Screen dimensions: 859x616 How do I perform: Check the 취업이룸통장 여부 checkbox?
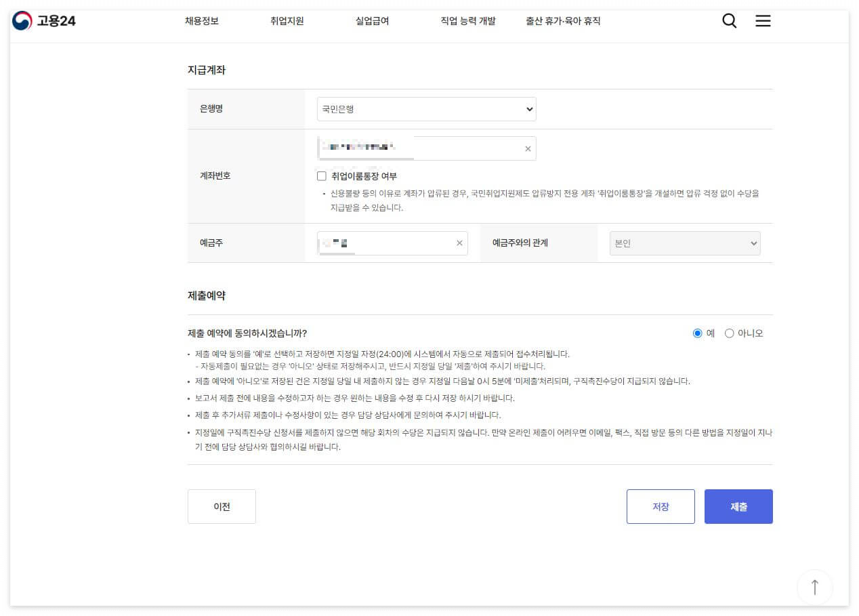click(322, 176)
